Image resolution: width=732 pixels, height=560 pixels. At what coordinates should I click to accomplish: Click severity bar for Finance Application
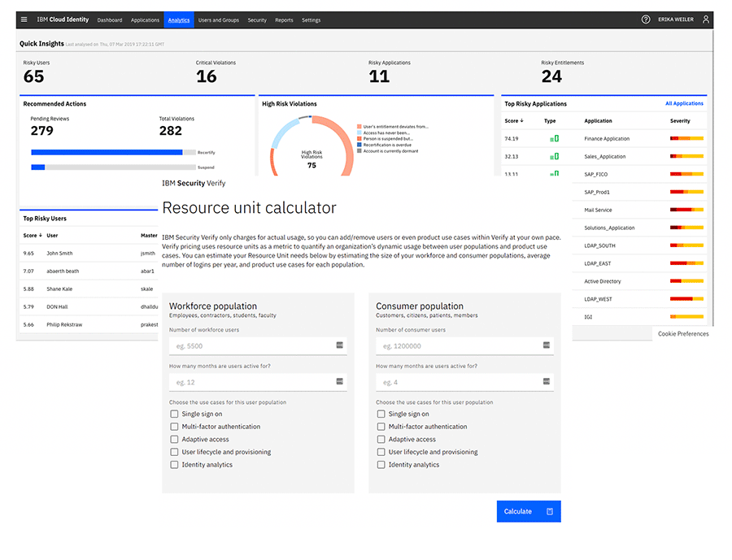(x=686, y=139)
